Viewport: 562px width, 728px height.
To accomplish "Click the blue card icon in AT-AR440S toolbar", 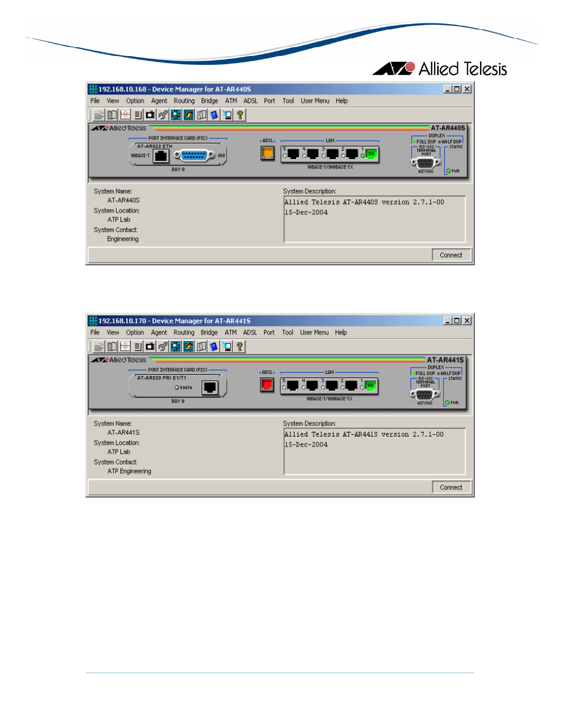I will tap(214, 115).
